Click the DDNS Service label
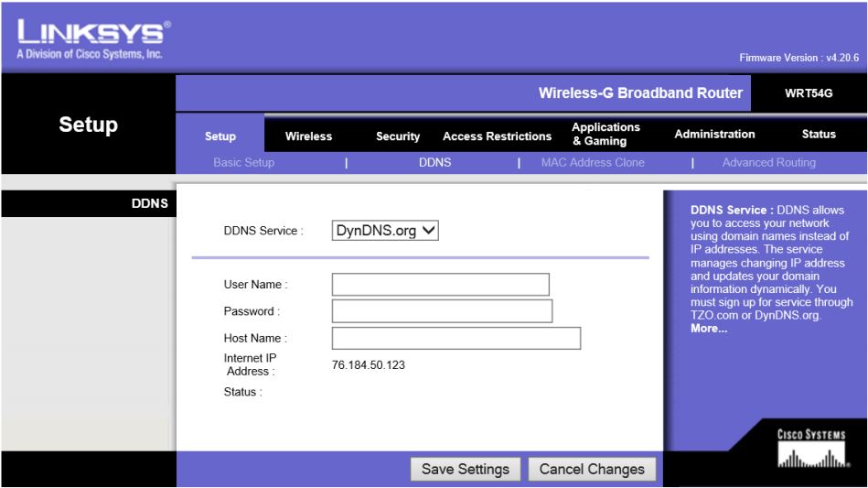This screenshot has height=488, width=868. [x=263, y=231]
